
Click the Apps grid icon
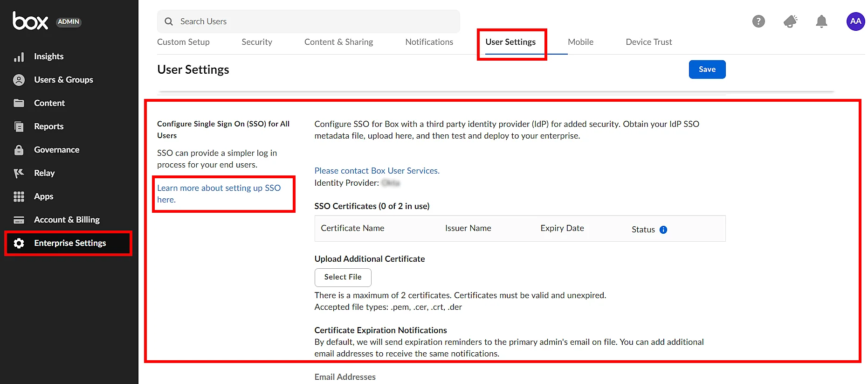pos(19,196)
